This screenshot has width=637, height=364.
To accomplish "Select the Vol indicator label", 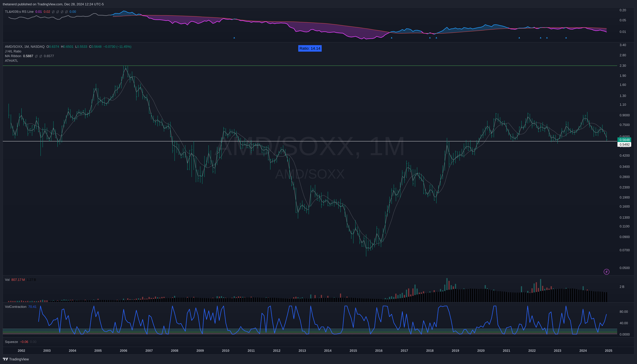I will coord(7,280).
